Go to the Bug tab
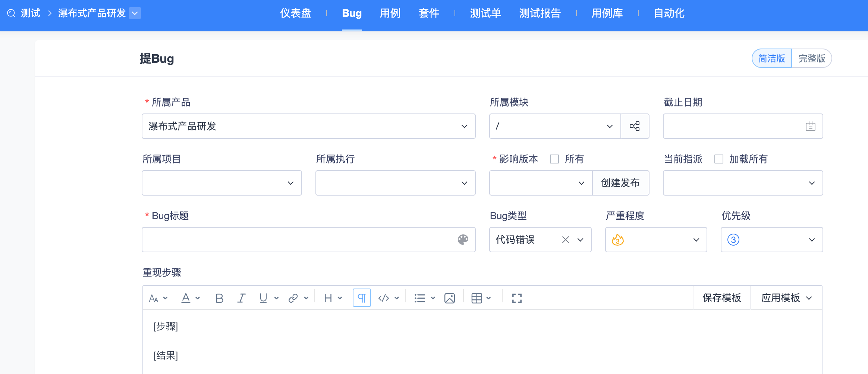The height and width of the screenshot is (374, 868). tap(352, 13)
